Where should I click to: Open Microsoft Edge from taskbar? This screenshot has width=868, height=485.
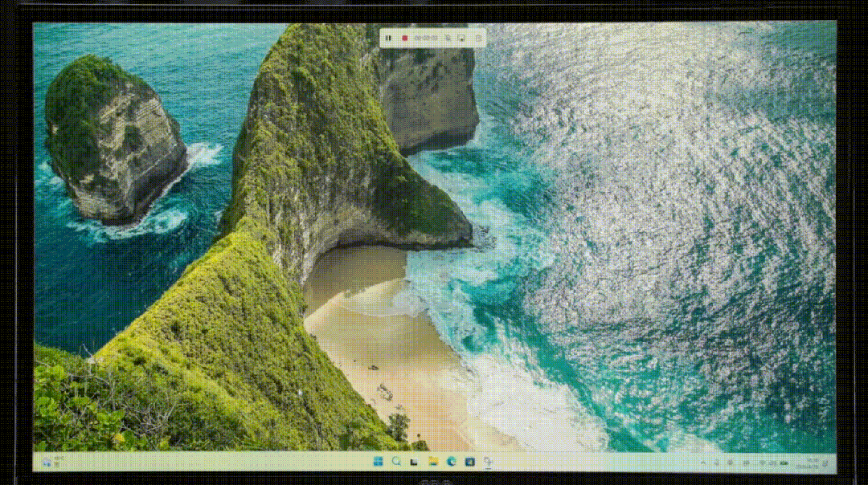[x=451, y=461]
